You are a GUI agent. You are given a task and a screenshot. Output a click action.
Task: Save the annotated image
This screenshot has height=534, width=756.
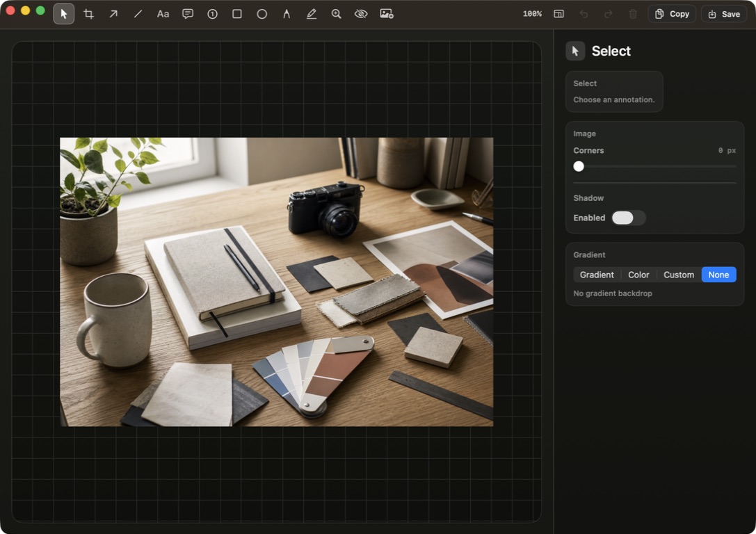tap(724, 14)
